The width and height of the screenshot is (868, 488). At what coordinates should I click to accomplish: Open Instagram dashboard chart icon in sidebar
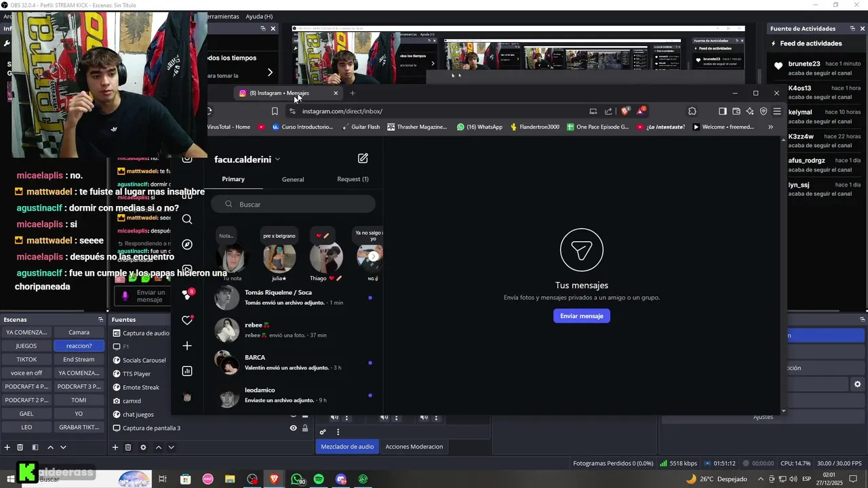point(187,371)
